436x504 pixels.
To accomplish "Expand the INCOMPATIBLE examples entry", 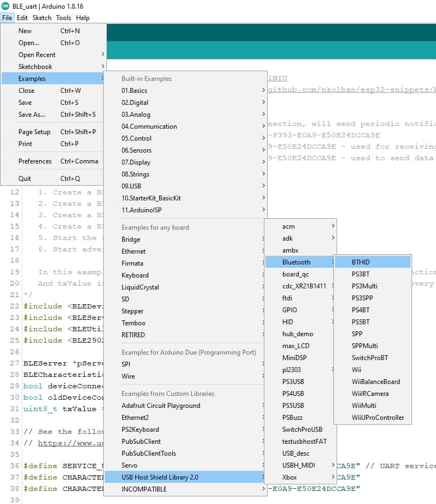I will pyautogui.click(x=144, y=489).
